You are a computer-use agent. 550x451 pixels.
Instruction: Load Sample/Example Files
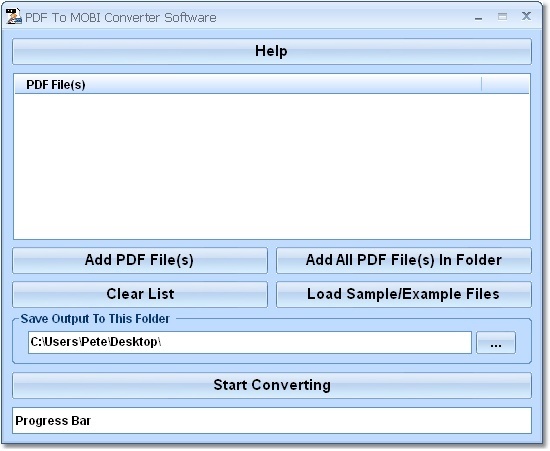point(404,294)
